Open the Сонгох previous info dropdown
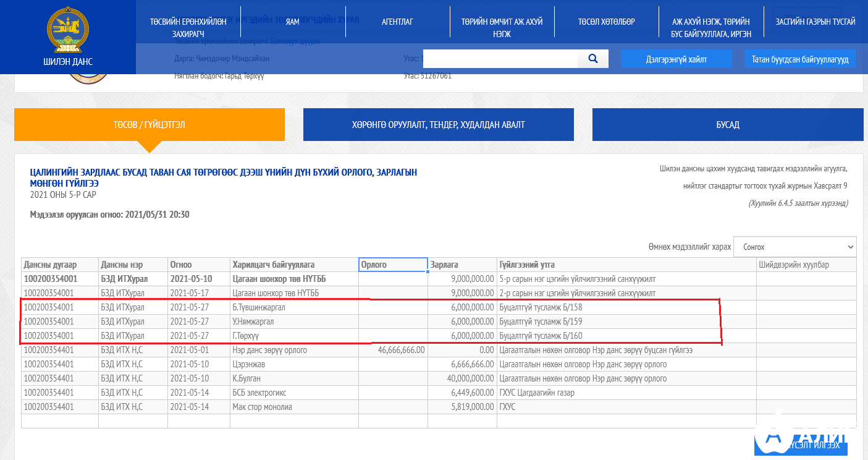868x460 pixels. (x=795, y=247)
